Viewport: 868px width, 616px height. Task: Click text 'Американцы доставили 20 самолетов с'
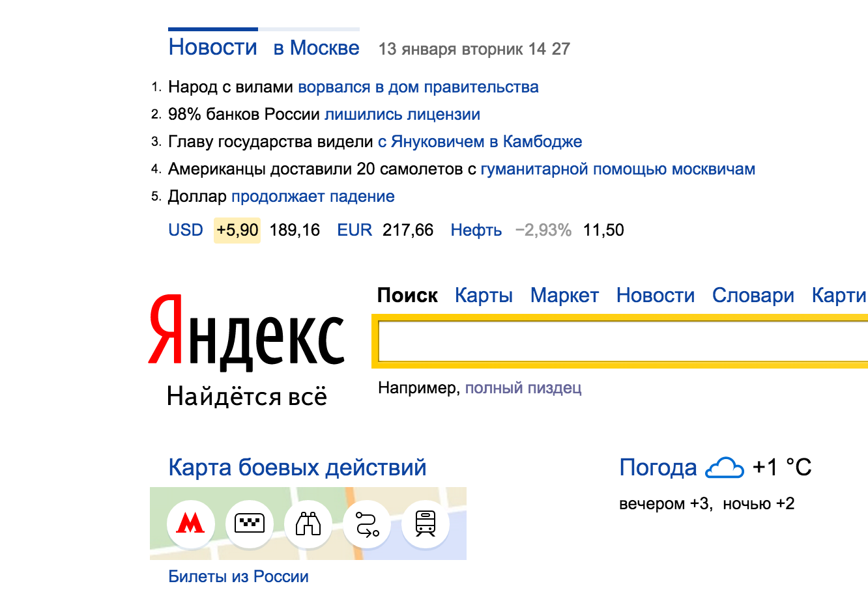(x=322, y=169)
